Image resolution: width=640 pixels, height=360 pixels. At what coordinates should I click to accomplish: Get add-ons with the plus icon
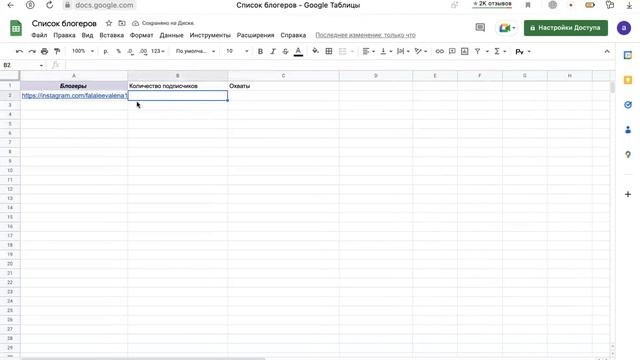coord(628,194)
